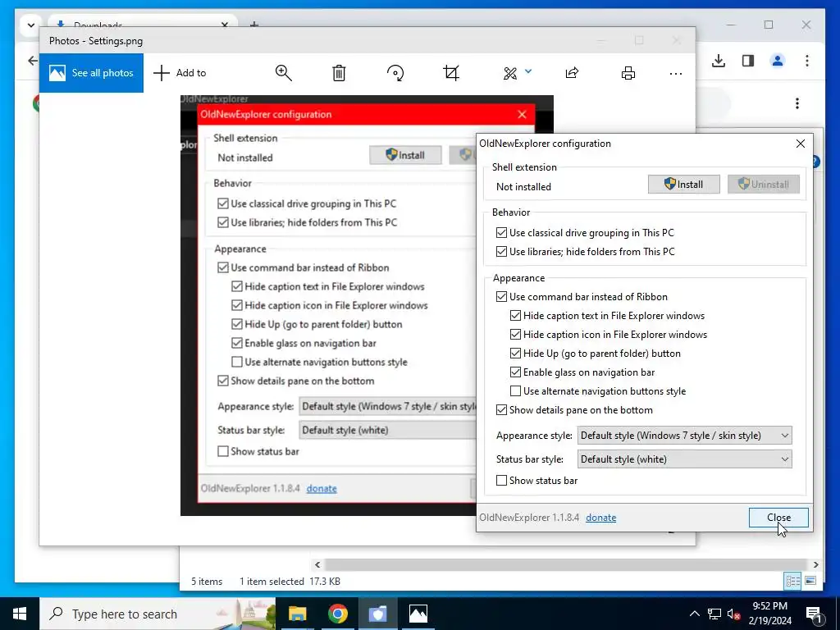Open Edit & Create tools icon in Photos
The height and width of the screenshot is (630, 840).
click(510, 73)
